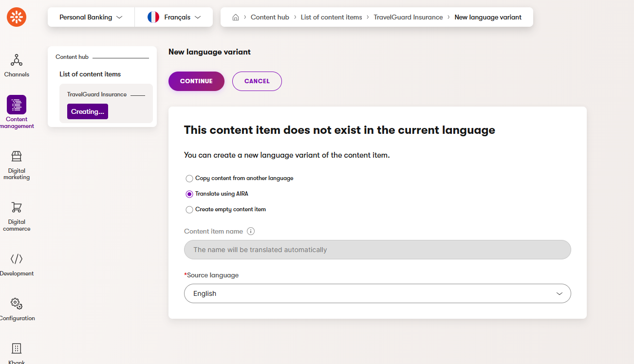Open List of content items in side panel

click(x=90, y=74)
